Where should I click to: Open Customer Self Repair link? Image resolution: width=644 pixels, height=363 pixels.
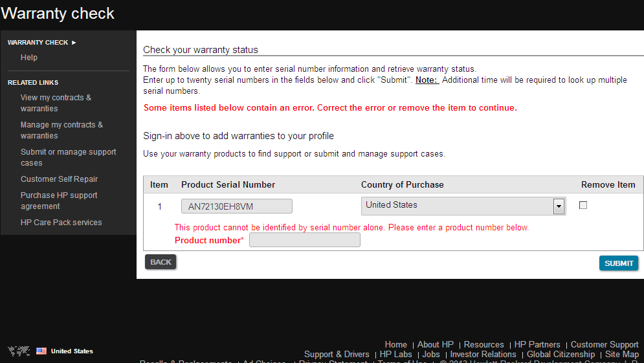(x=59, y=179)
